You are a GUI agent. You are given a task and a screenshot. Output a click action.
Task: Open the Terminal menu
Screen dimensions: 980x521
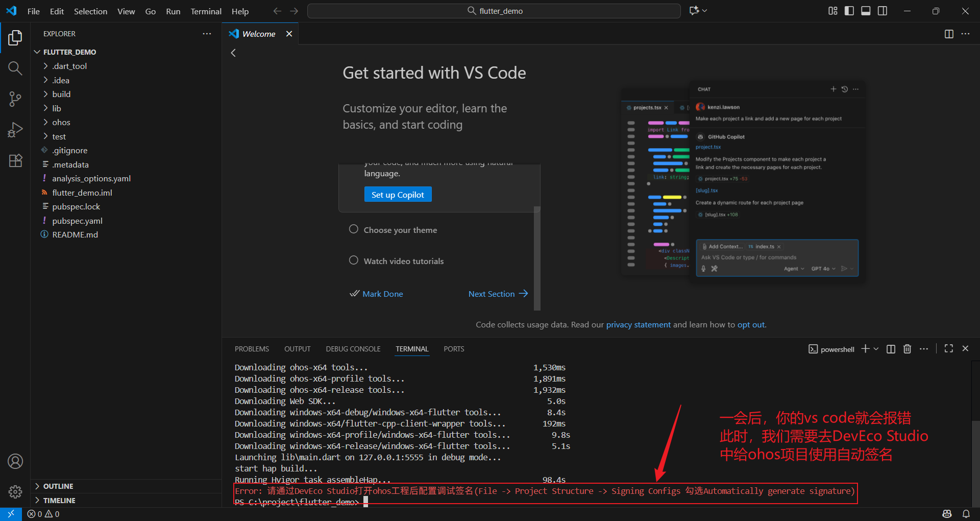[206, 11]
